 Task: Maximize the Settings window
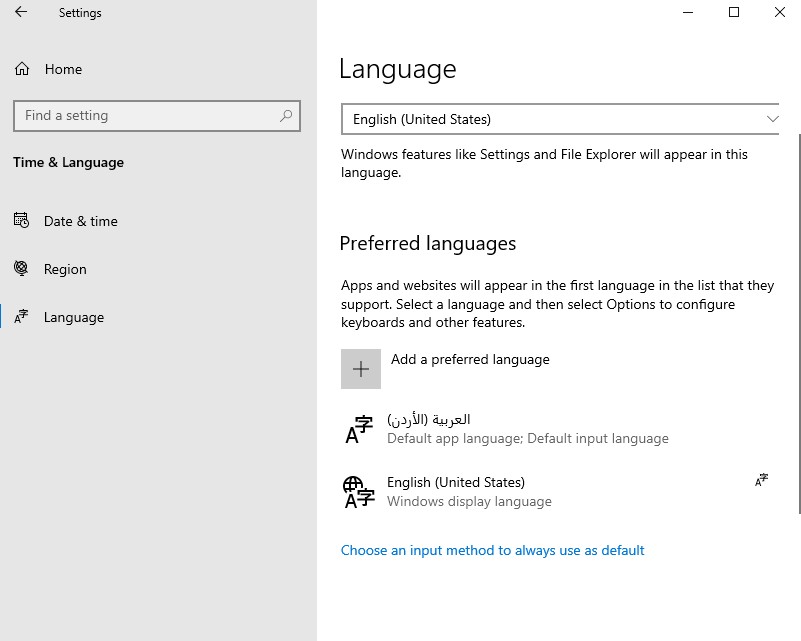(x=734, y=12)
